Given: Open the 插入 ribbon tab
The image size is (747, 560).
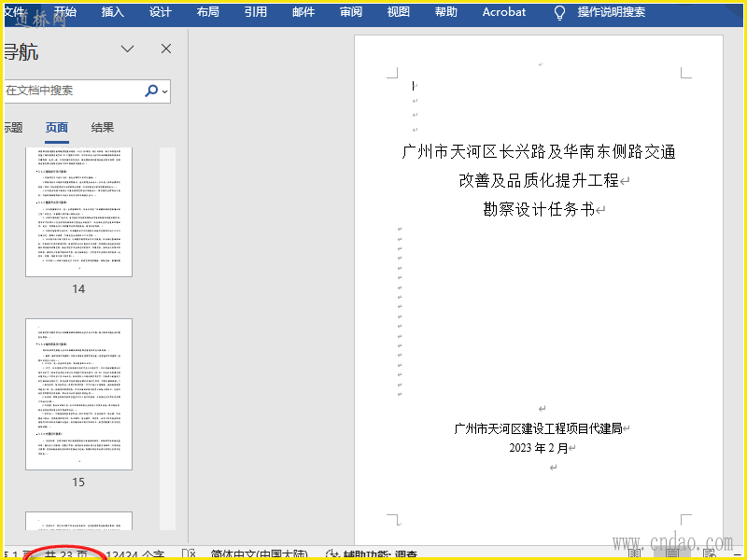Looking at the screenshot, I should coord(112,12).
